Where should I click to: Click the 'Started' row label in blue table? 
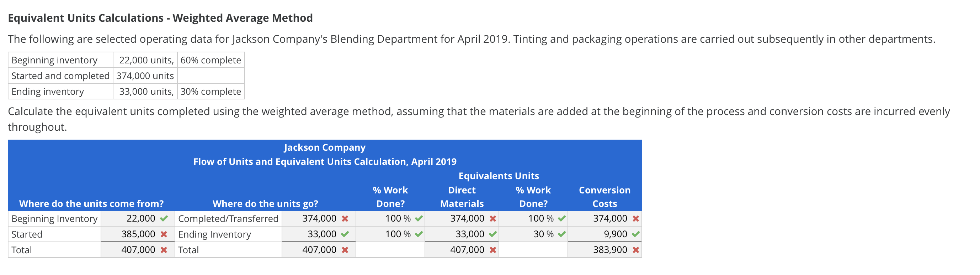pyautogui.click(x=27, y=234)
